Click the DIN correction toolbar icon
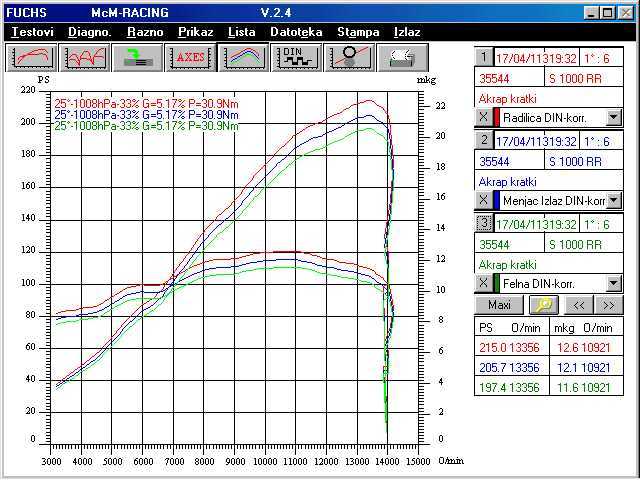Screen dimensions: 640x480 click(296, 56)
